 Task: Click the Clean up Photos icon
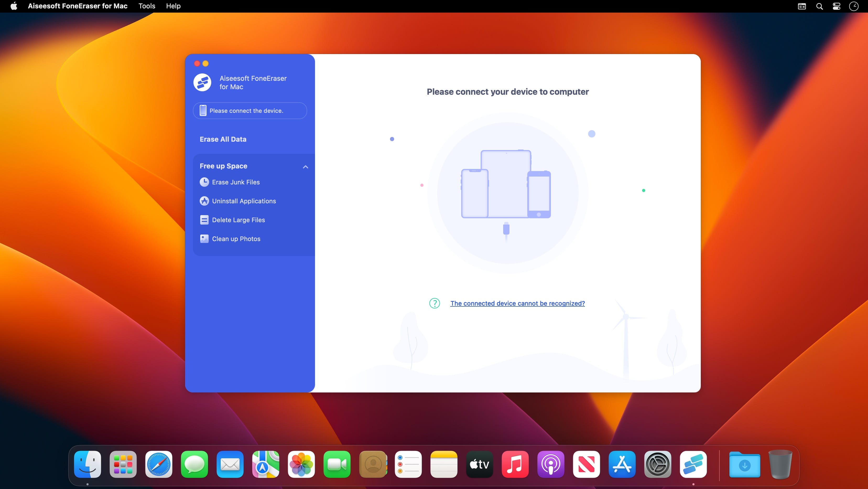(x=204, y=239)
